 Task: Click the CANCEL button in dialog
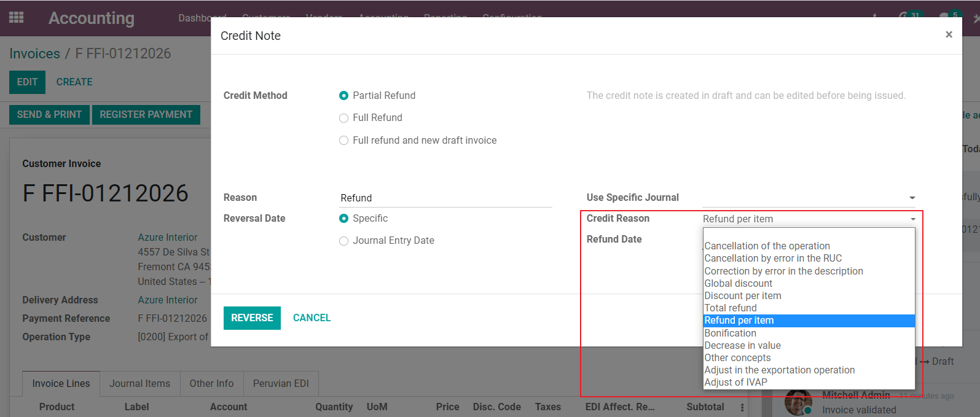(312, 318)
